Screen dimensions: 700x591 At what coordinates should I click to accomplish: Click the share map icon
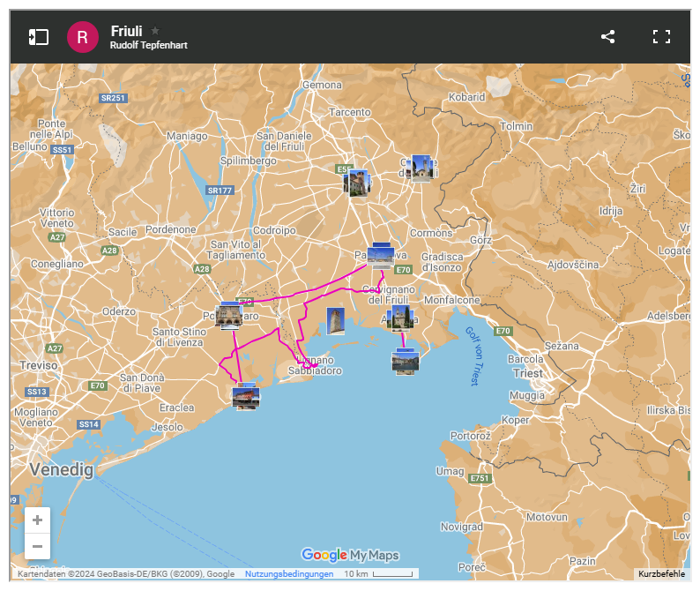607,37
